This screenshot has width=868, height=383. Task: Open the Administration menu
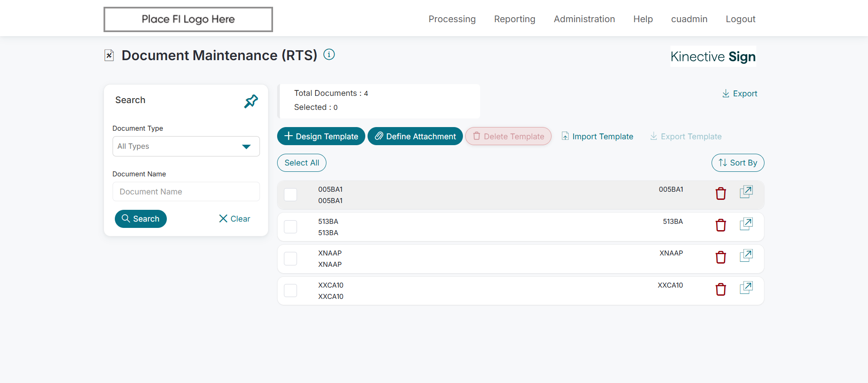[584, 19]
